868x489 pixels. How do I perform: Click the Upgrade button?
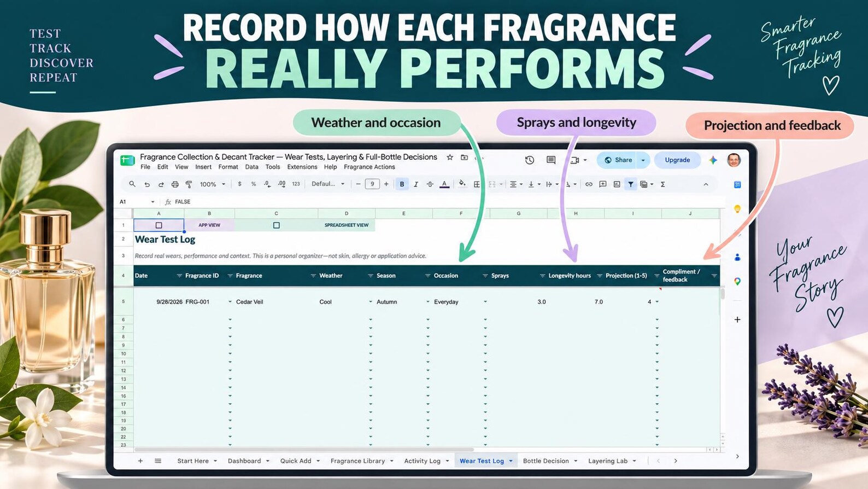click(677, 160)
